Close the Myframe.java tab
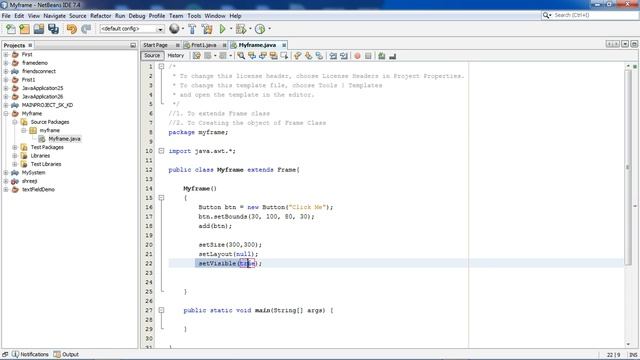 pos(284,45)
